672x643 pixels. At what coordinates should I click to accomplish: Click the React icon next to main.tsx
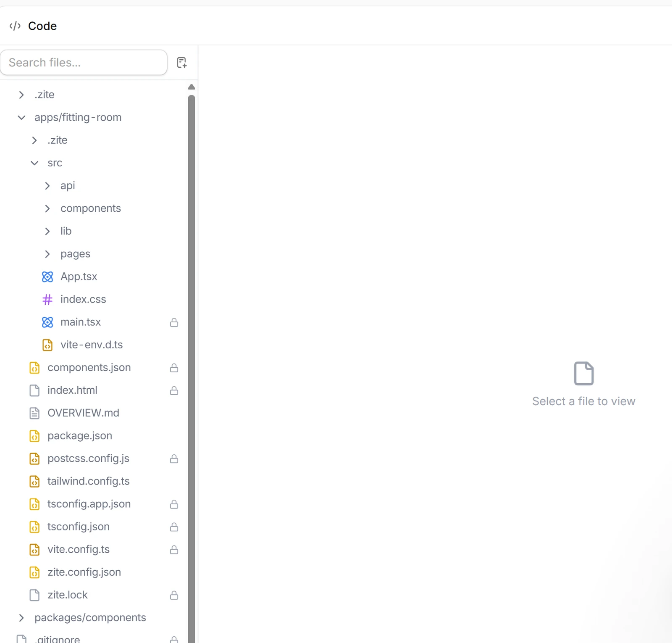tap(47, 322)
